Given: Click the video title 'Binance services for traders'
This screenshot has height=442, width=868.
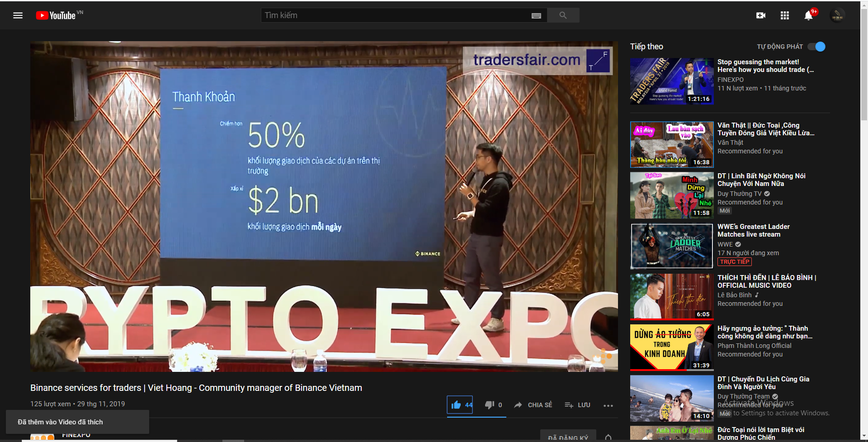Looking at the screenshot, I should point(196,388).
